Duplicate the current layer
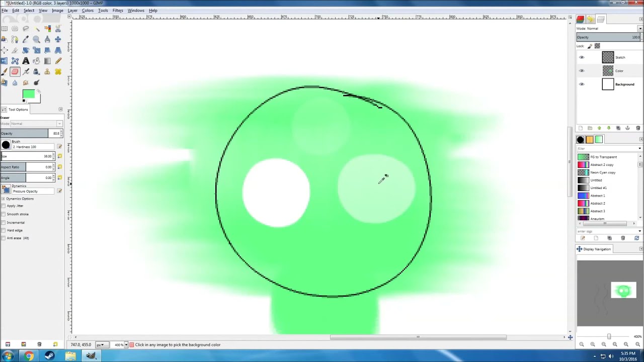The height and width of the screenshot is (362, 644). pyautogui.click(x=618, y=128)
